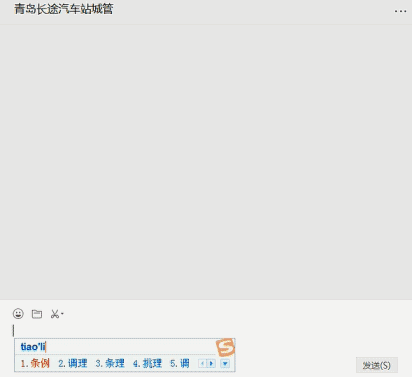Image resolution: width=412 pixels, height=377 pixels.
Task: Click the chat title 青岛长途汽车站城管
Action: (x=64, y=9)
